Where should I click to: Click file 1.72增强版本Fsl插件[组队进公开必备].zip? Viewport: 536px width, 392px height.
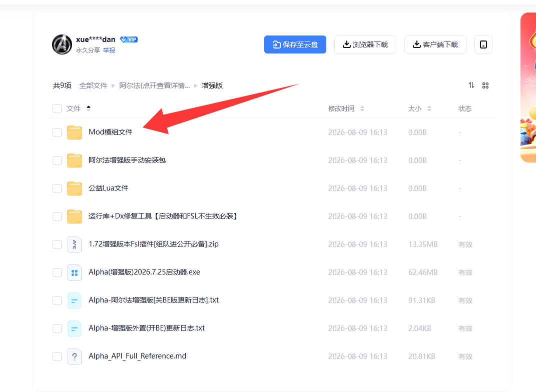point(154,244)
